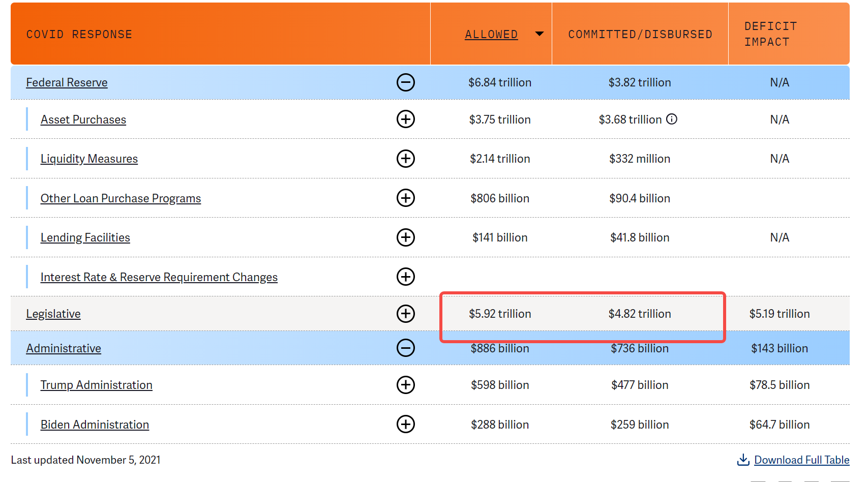Open the Lending Facilities link
Screen dimensions: 868x482
tap(85, 237)
